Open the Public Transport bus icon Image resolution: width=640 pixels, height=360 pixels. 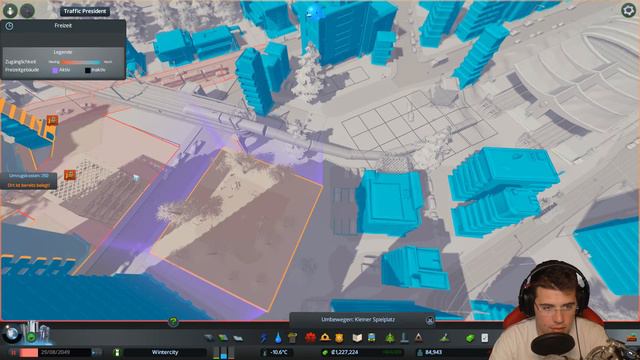point(372,338)
